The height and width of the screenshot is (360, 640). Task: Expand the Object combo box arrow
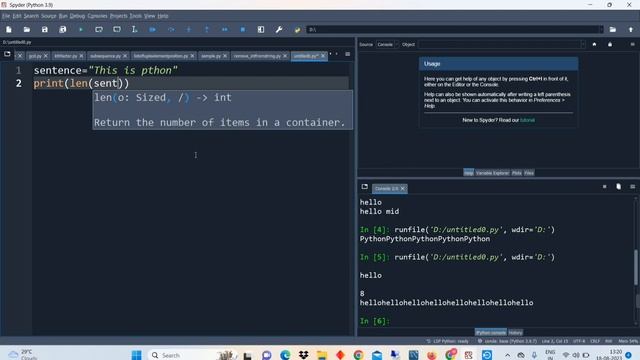click(582, 44)
